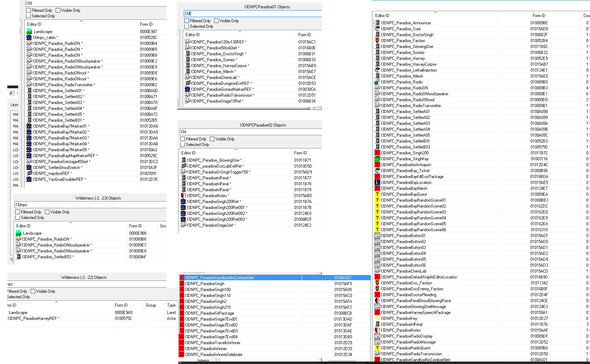Select the f3DNPC_ParadiseDefaultStayAtEditorLocation row
The height and width of the screenshot is (364, 590).
[x=481, y=277]
